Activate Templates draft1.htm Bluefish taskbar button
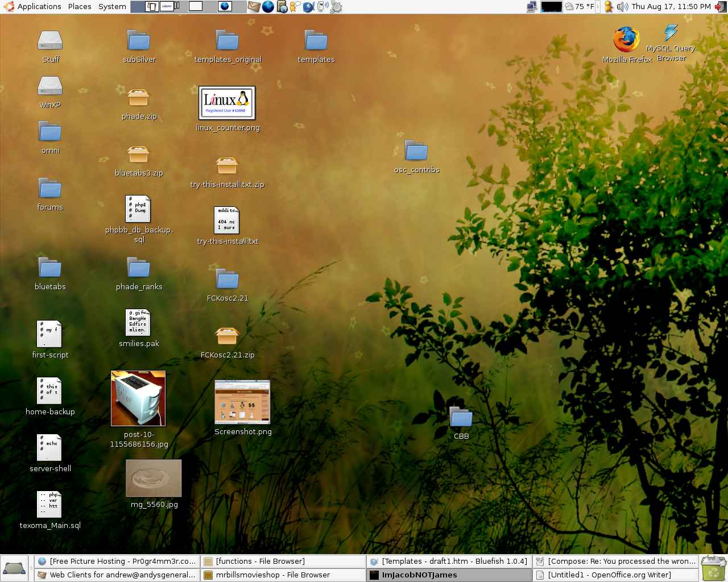The width and height of the screenshot is (728, 582). coord(449,562)
